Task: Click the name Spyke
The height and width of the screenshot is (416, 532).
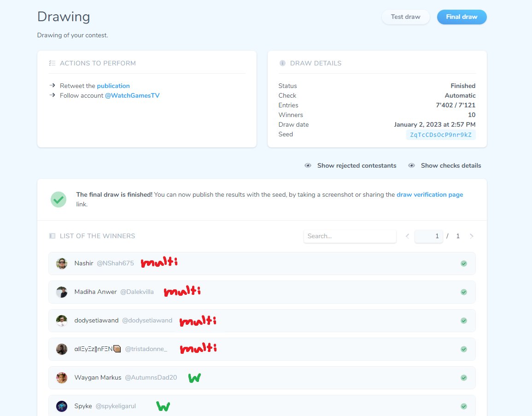Action: point(83,406)
